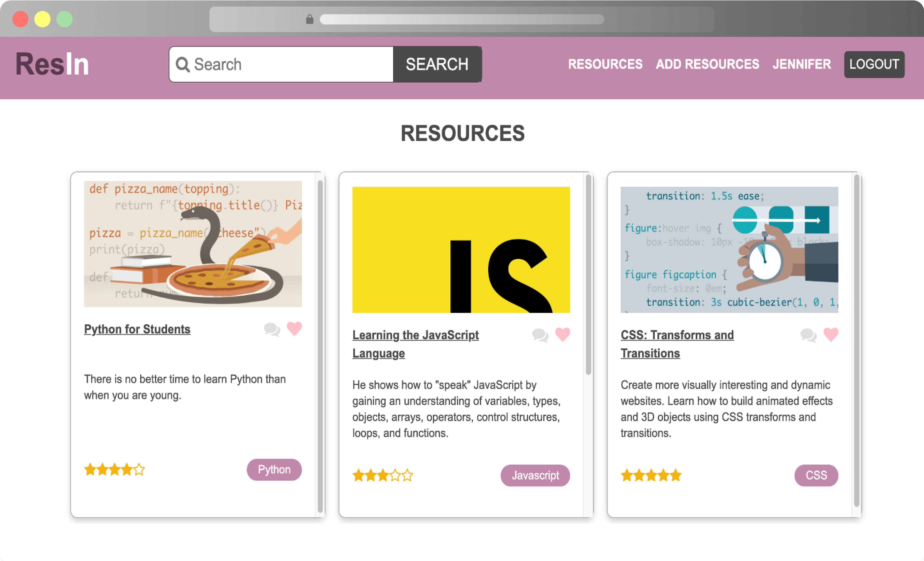
Task: Click the padlock icon in address bar
Action: tap(309, 19)
